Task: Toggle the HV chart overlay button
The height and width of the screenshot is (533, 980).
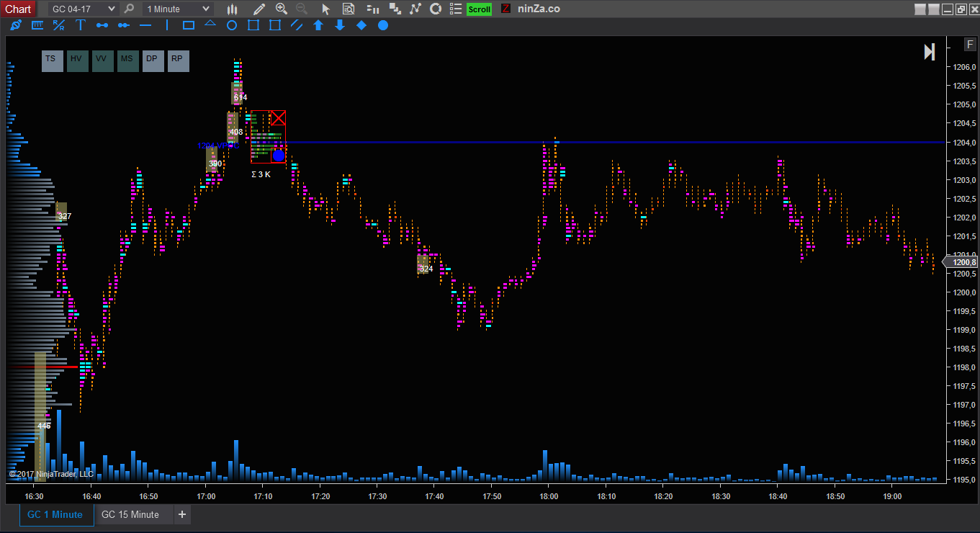Action: 77,61
